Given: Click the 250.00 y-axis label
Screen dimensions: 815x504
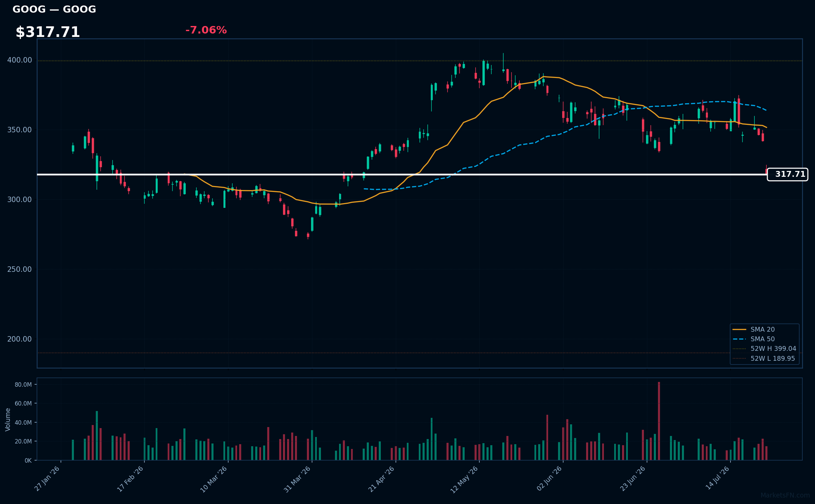Looking at the screenshot, I should (20, 269).
